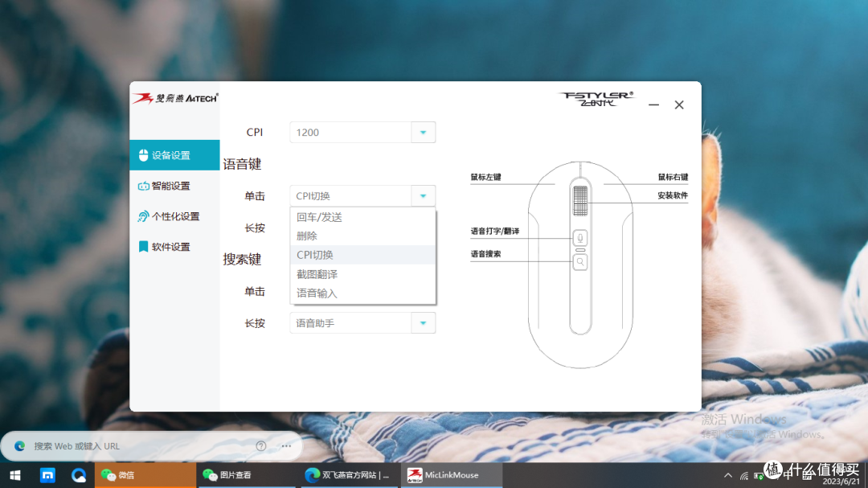Click the A4TECH 双飞燕 logo
Image resolution: width=868 pixels, height=488 pixels.
pos(175,98)
